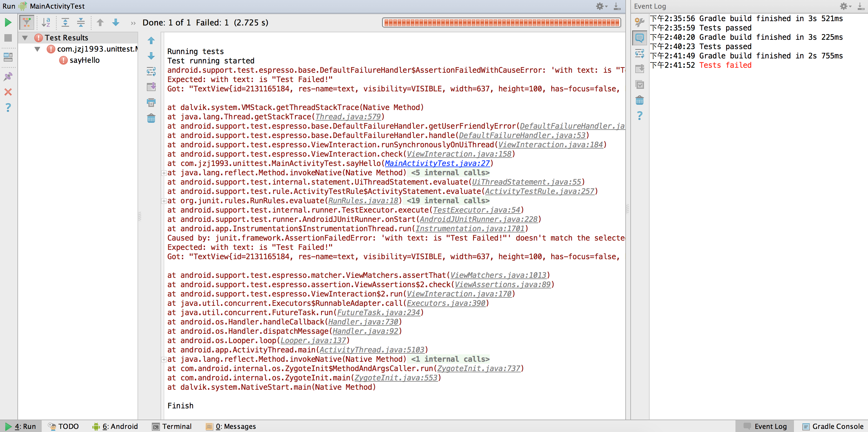Image resolution: width=868 pixels, height=432 pixels.
Task: Jump to the next failed test
Action: (115, 23)
